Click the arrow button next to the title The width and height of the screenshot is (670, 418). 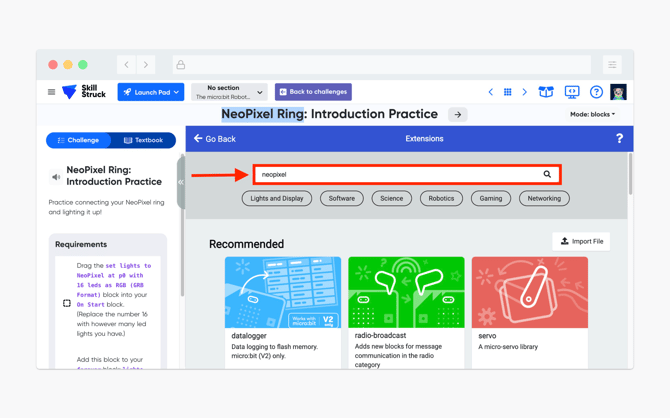coord(458,115)
